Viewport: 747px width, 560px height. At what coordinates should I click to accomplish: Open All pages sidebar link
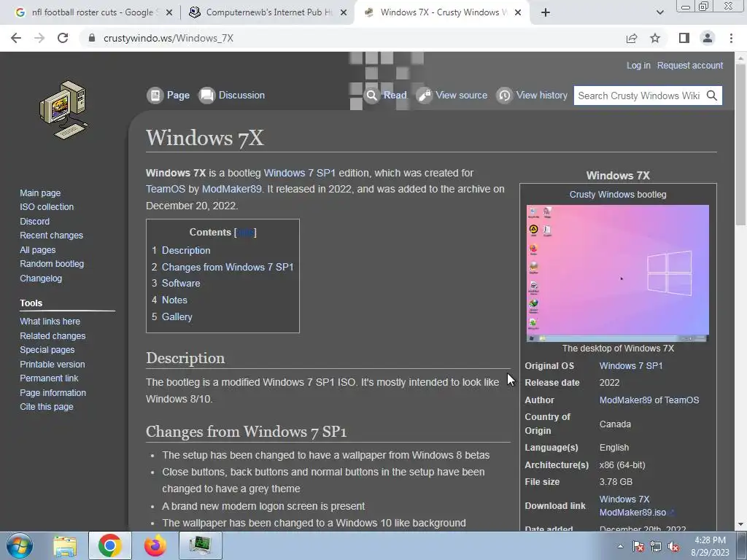(38, 249)
